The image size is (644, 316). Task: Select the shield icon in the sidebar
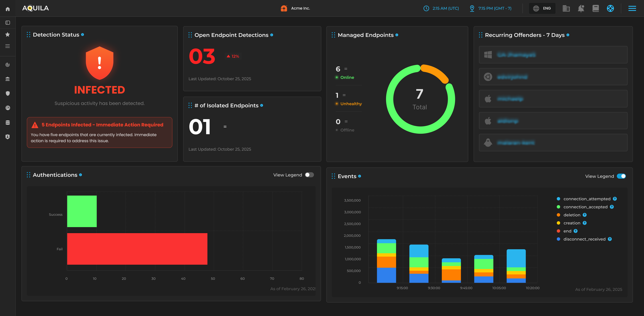point(8,93)
